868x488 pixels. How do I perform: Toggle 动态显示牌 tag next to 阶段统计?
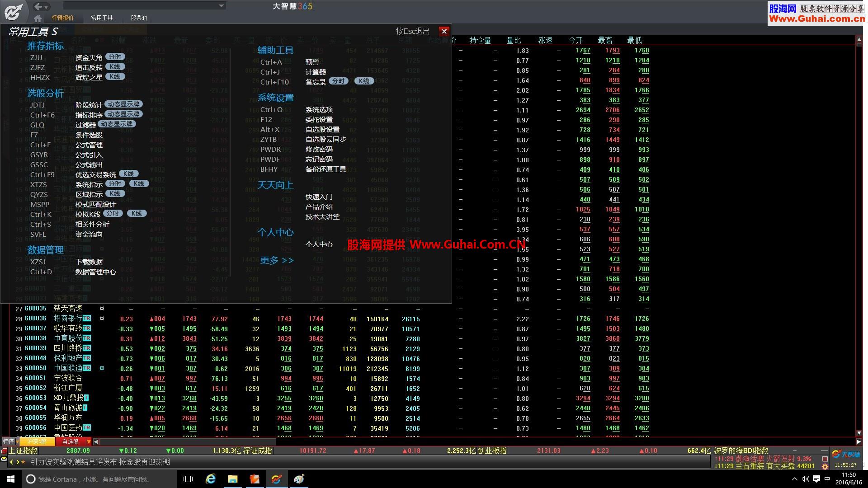123,104
